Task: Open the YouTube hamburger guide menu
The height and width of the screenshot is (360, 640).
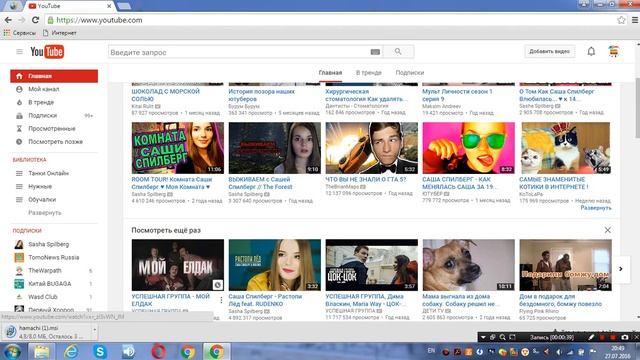Action: [x=19, y=52]
